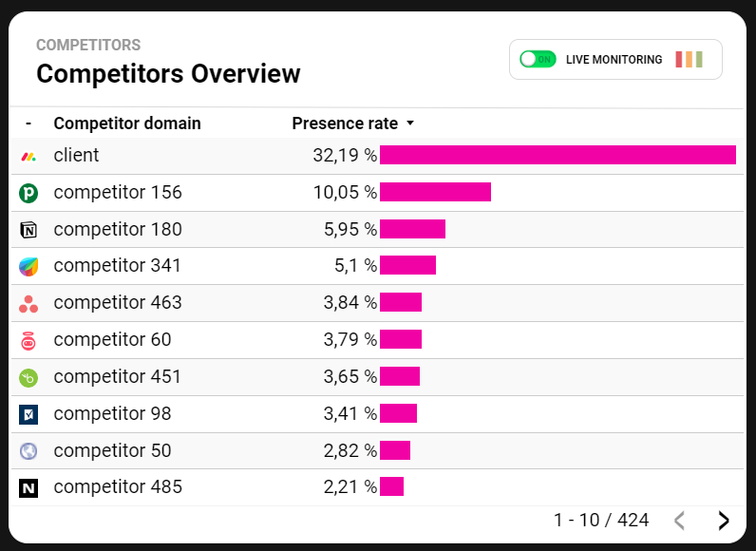Viewport: 756px width, 551px height.
Task: Go to previous page of competitors
Action: click(x=679, y=520)
